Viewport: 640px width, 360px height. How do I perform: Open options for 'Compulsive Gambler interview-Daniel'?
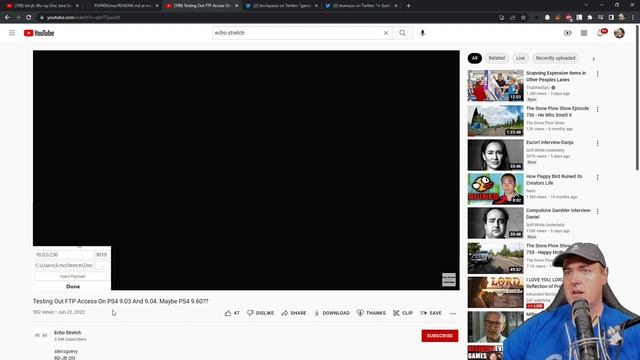tap(598, 211)
